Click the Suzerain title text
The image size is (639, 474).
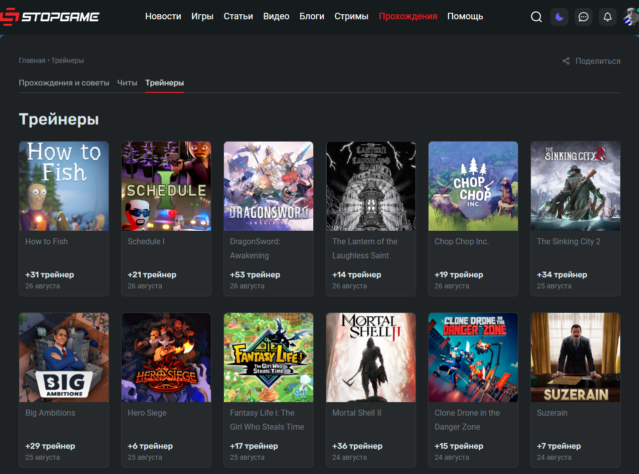point(552,412)
